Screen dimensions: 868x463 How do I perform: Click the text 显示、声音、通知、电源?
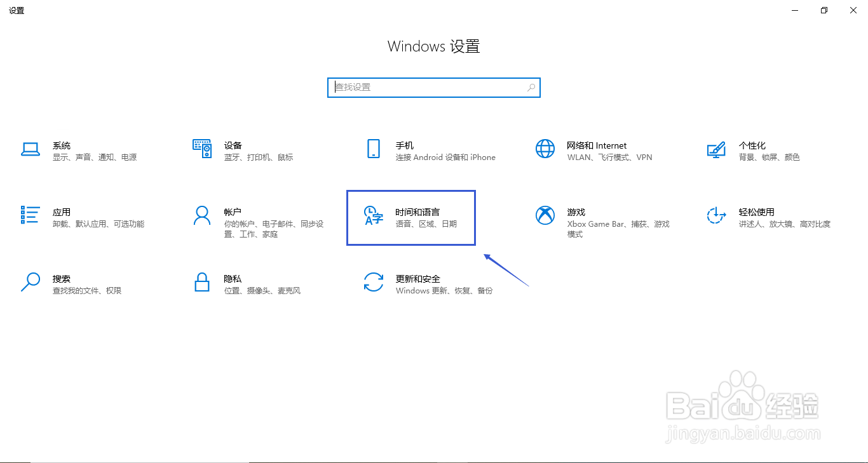coord(95,158)
